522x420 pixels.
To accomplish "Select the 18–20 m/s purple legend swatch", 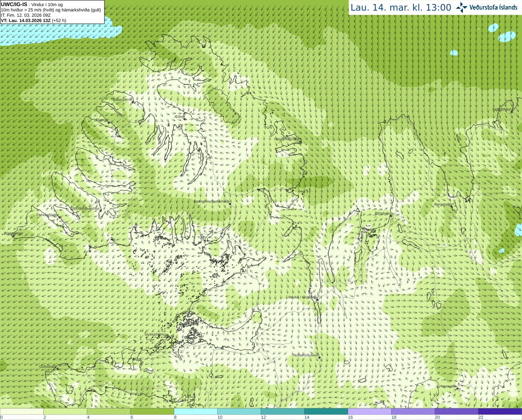I will point(413,411).
